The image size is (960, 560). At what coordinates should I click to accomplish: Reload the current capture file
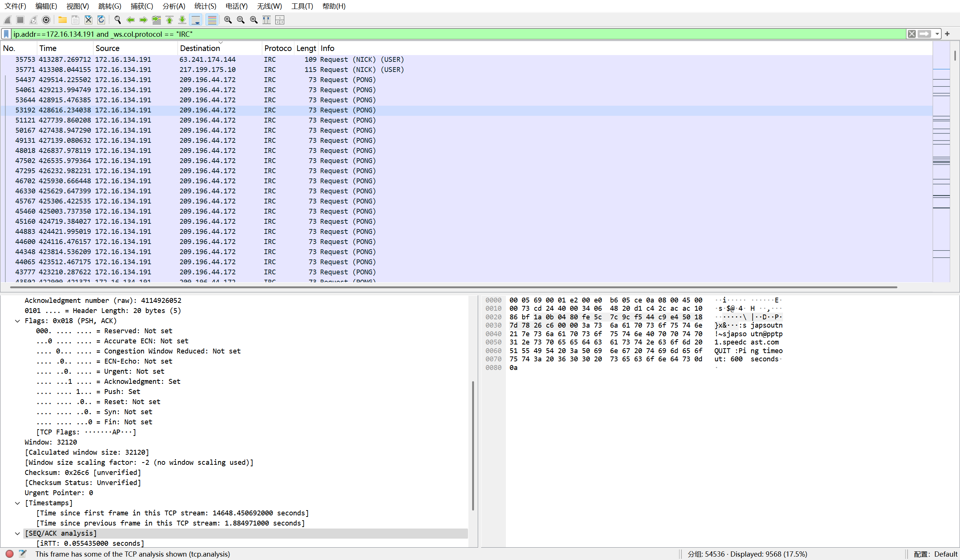point(101,20)
